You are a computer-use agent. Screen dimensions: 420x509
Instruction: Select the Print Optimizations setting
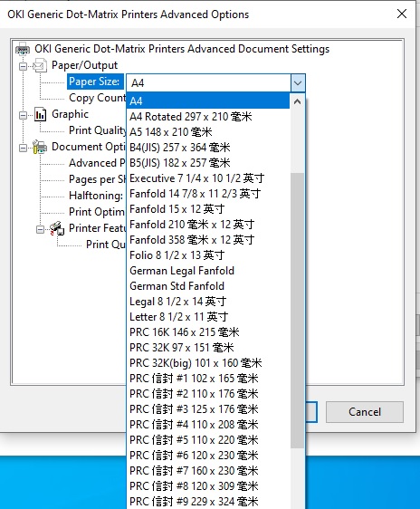97,212
